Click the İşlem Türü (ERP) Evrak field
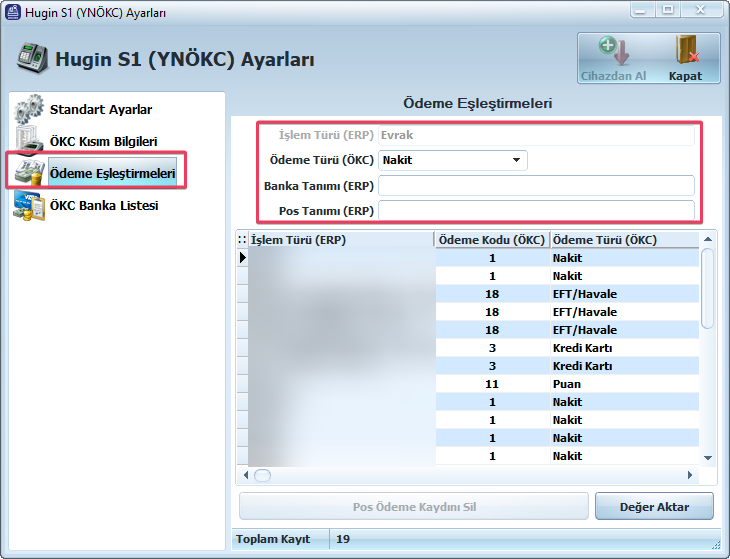Image resolution: width=730 pixels, height=559 pixels. pos(536,135)
